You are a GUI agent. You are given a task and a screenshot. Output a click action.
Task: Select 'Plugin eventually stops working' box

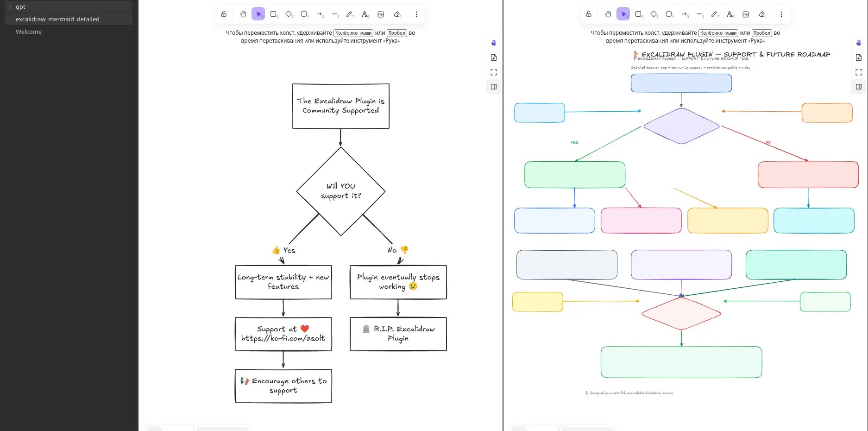click(x=398, y=282)
